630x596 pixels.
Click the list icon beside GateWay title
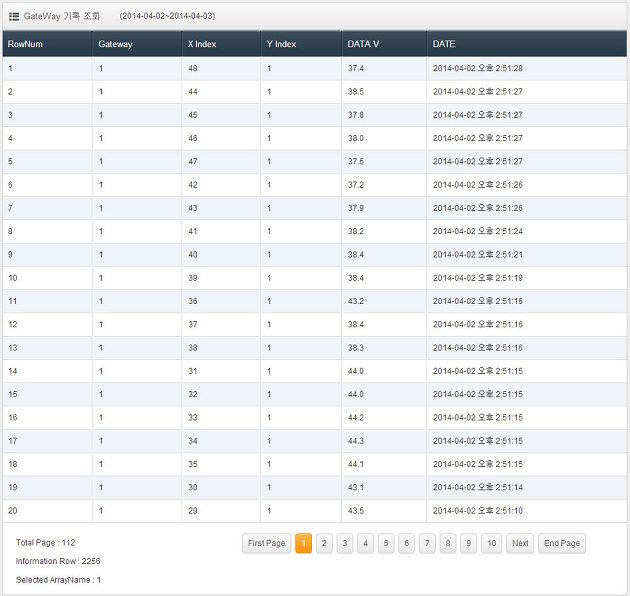(x=14, y=16)
